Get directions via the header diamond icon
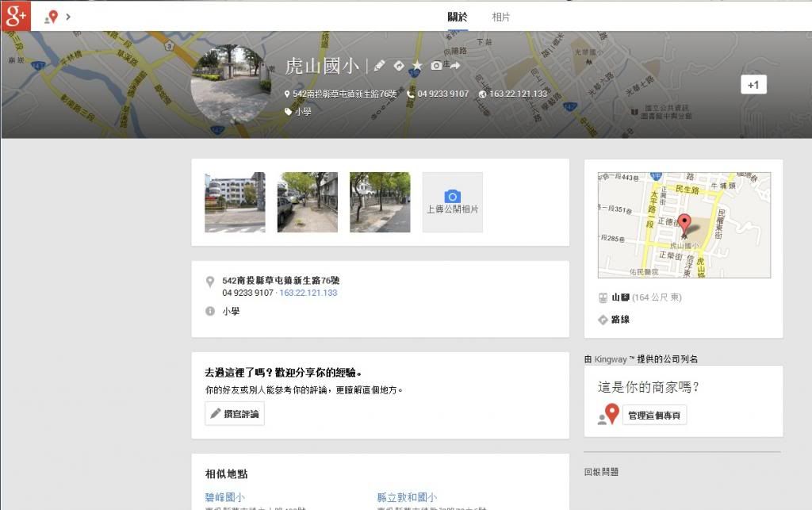Viewport: 812px width, 510px height. [x=398, y=66]
